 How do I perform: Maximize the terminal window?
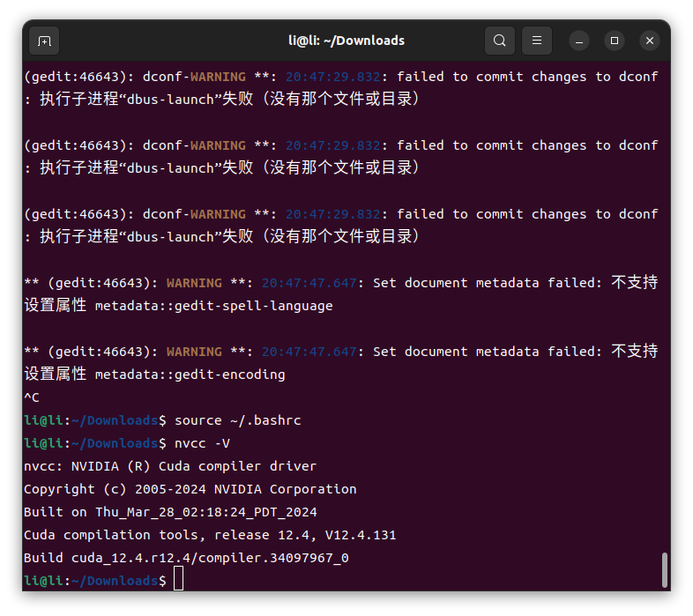pyautogui.click(x=615, y=41)
